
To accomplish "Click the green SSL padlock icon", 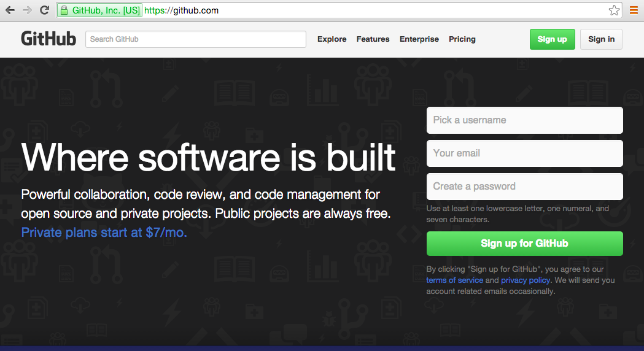I will (x=64, y=10).
